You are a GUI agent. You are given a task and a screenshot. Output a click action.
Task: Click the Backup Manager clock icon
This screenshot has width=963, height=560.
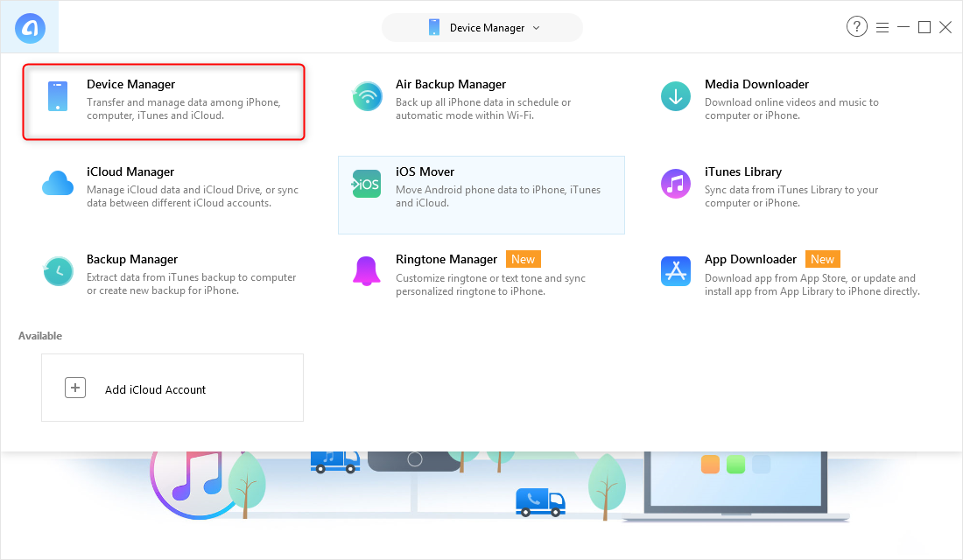coord(58,270)
